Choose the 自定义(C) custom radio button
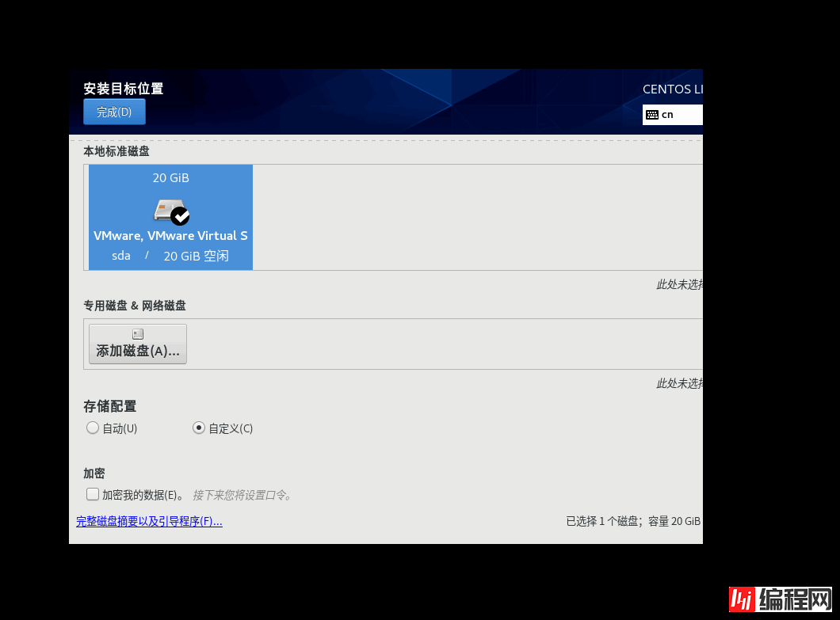This screenshot has width=840, height=620. tap(199, 428)
